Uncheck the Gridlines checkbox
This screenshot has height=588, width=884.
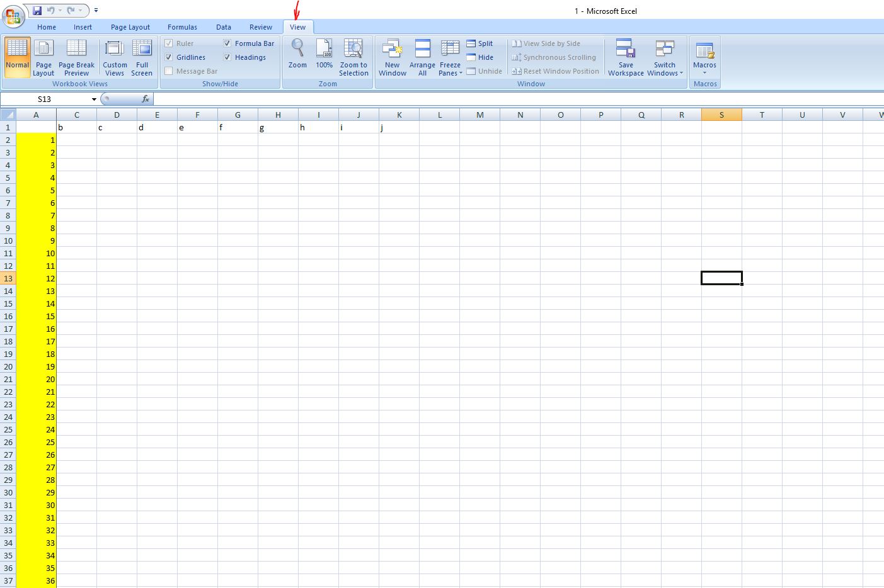tap(169, 57)
